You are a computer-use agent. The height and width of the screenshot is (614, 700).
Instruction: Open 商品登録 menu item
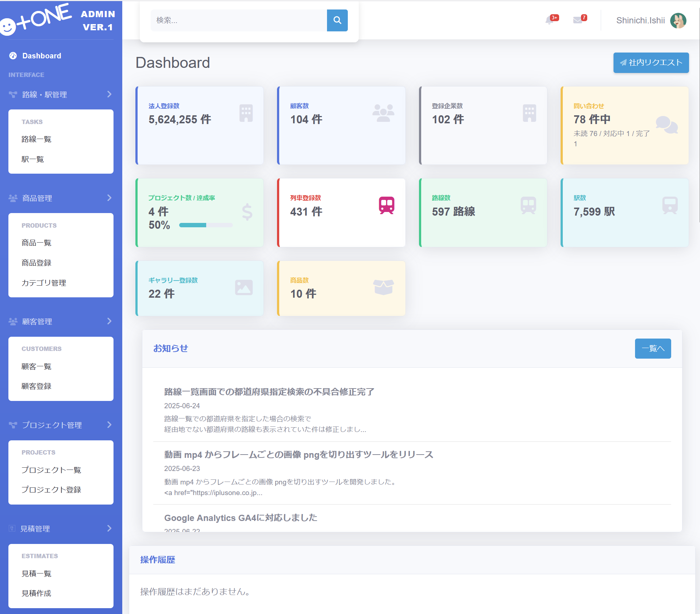(36, 263)
